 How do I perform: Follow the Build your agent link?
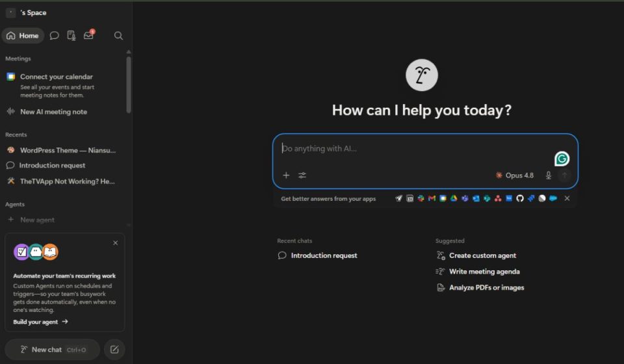[40, 322]
